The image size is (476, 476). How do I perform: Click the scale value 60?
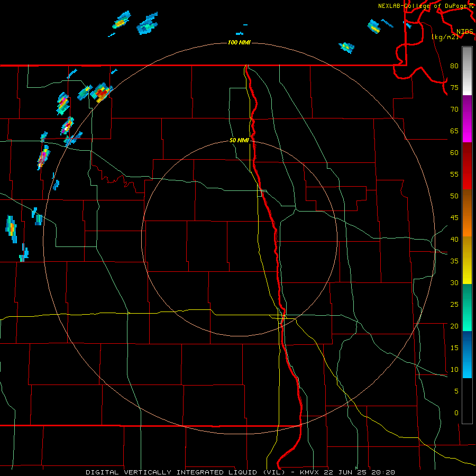pos(454,153)
